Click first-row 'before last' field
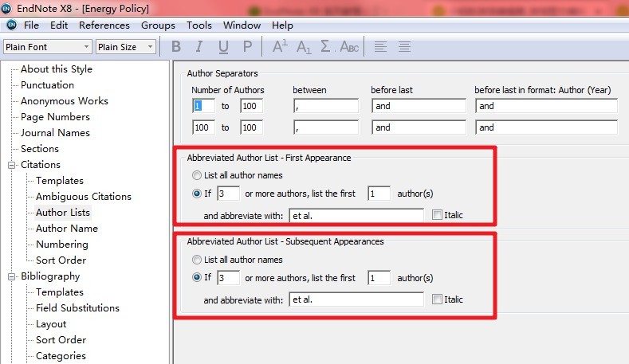This screenshot has width=629, height=364. [x=419, y=106]
